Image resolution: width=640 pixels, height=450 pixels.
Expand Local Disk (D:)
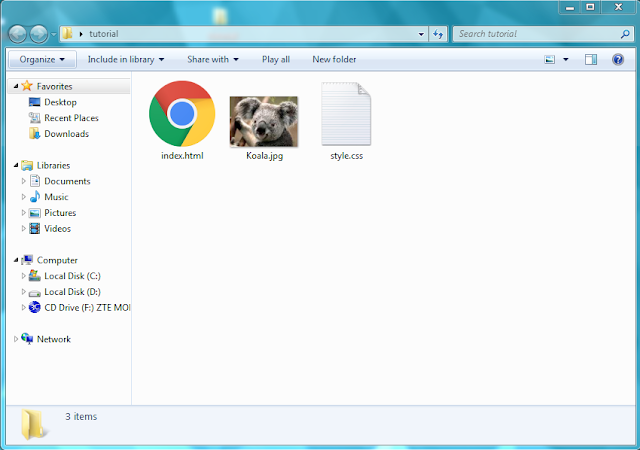23,292
